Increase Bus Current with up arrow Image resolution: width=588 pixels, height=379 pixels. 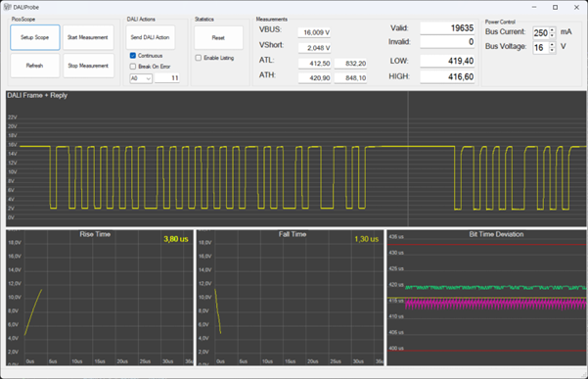(x=552, y=30)
